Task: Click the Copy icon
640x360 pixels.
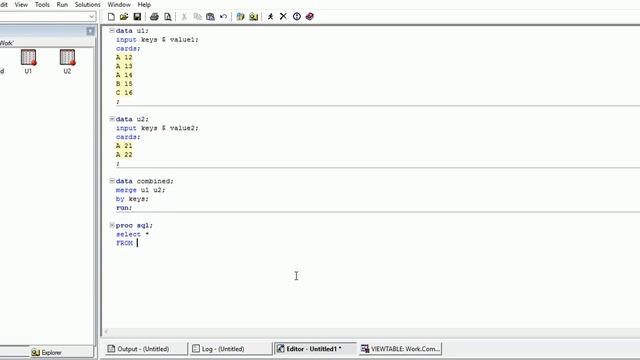Action: click(198, 17)
